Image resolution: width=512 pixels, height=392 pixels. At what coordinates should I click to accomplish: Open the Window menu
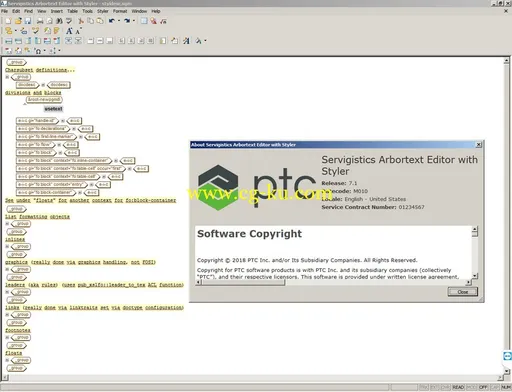pyautogui.click(x=139, y=11)
